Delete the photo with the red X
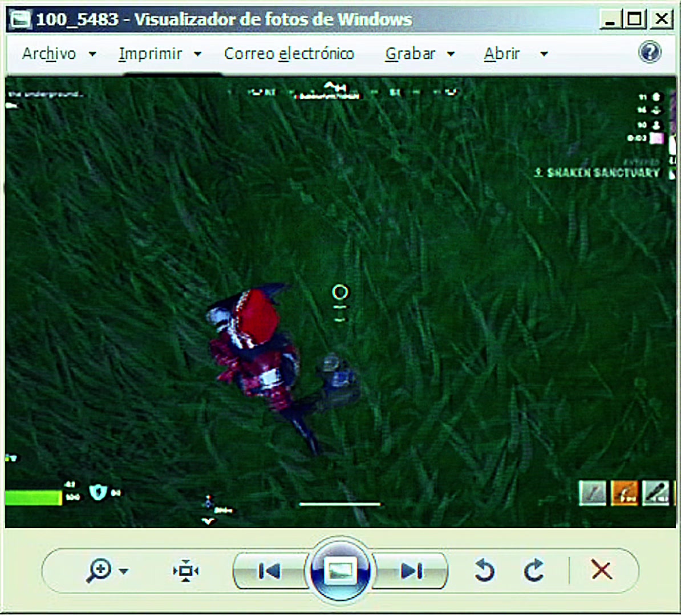 pos(602,570)
